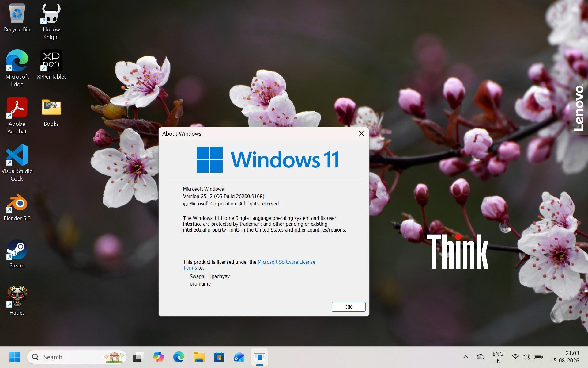Select the Adobe Acrobat desktop shortcut
This screenshot has width=588, height=368.
(17, 116)
